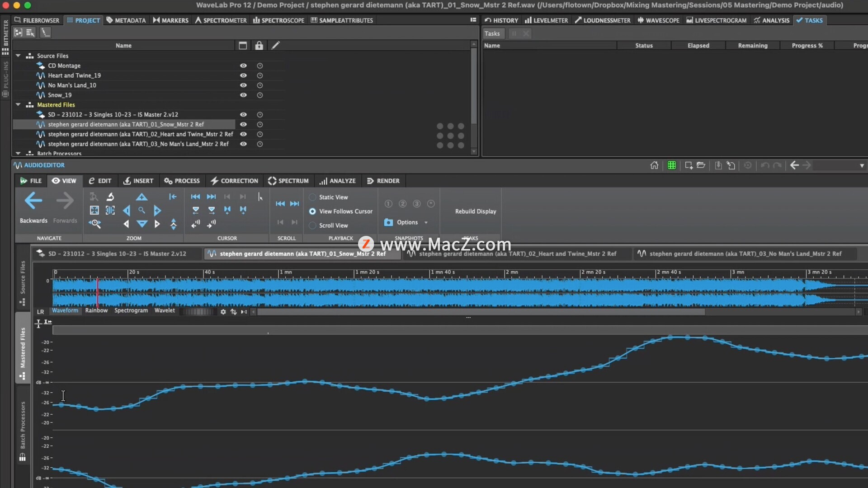
Task: Click the Home icon in the Audio Editor toolbar
Action: [654, 165]
